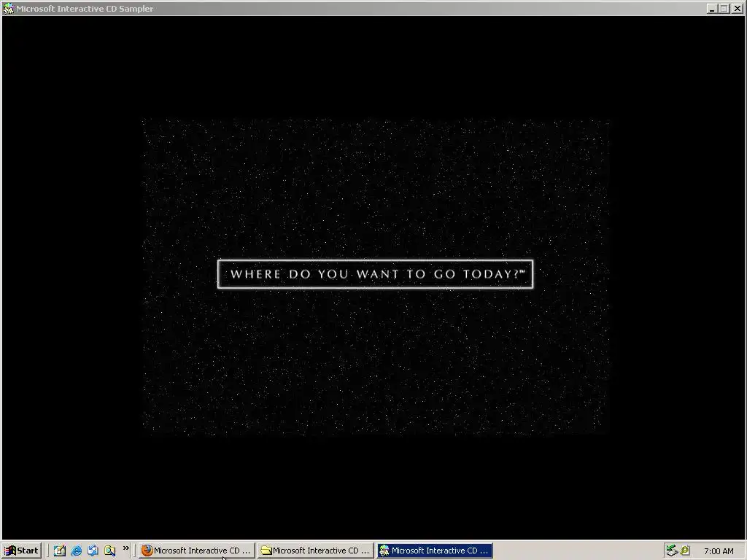Launch Internet Explorer from quick launch
747x560 pixels.
coord(76,551)
